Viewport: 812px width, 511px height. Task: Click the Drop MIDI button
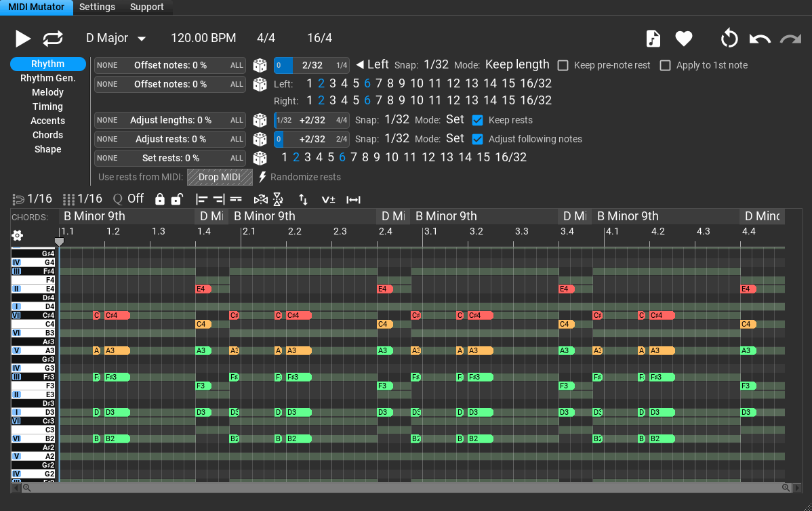tap(220, 178)
